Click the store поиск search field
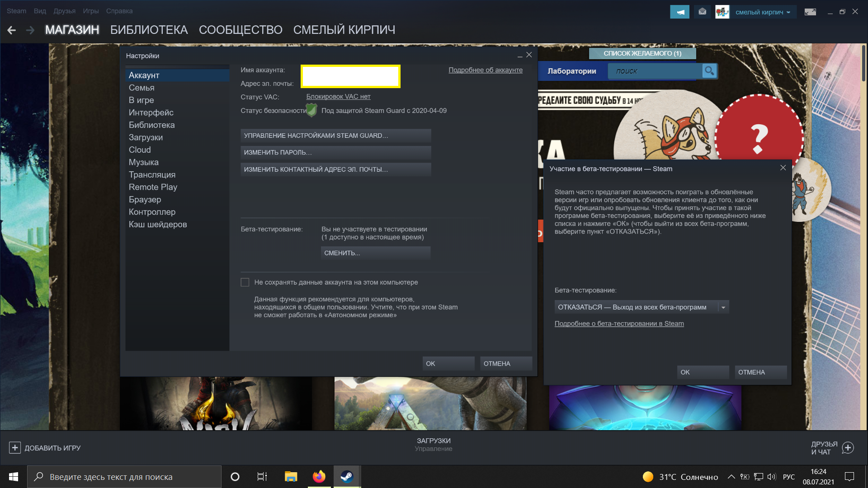The width and height of the screenshot is (868, 488). click(x=655, y=71)
